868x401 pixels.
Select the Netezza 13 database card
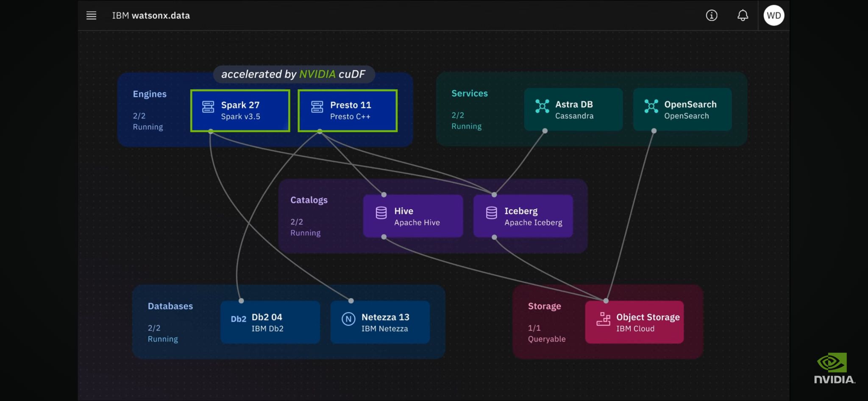(x=380, y=322)
